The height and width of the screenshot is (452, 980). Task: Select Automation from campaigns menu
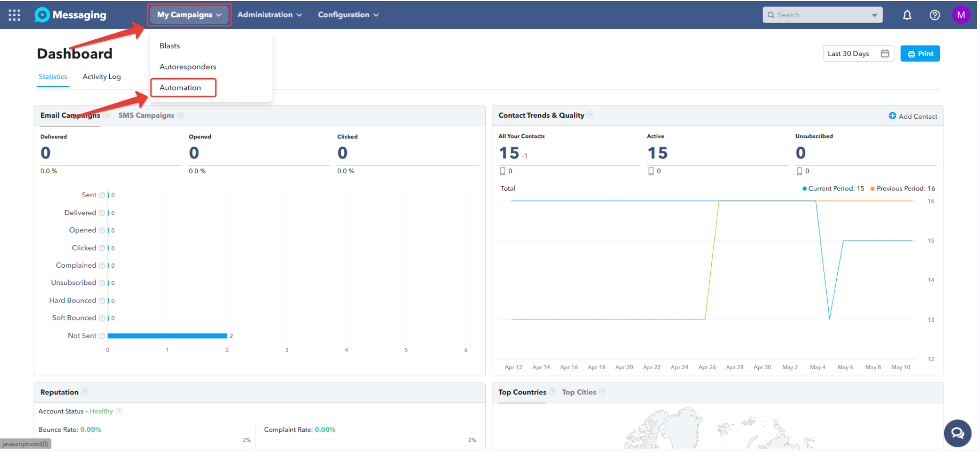coord(180,88)
